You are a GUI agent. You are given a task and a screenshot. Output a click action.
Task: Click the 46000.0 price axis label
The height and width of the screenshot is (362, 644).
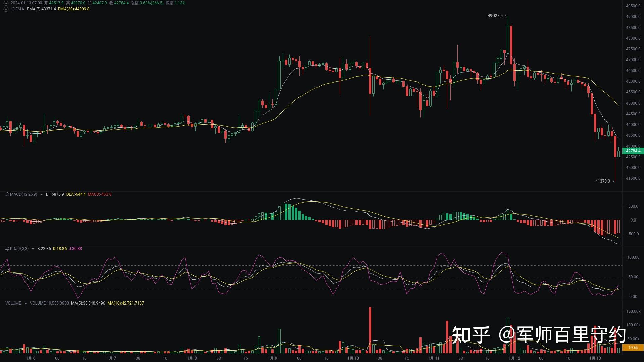pyautogui.click(x=633, y=81)
